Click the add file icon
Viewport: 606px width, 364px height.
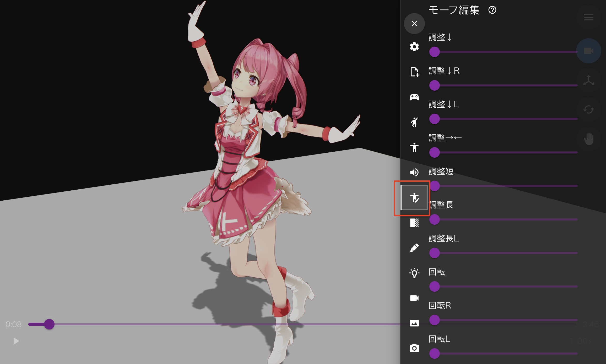click(414, 72)
